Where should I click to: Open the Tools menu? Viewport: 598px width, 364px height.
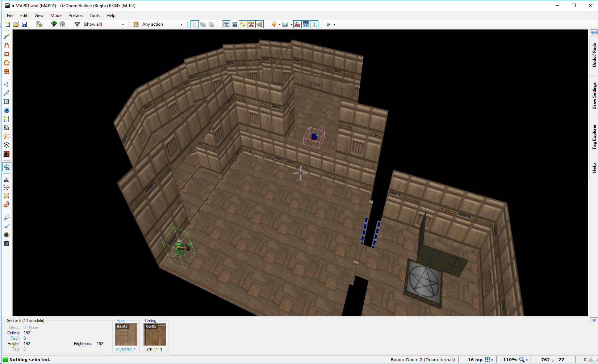pos(95,16)
